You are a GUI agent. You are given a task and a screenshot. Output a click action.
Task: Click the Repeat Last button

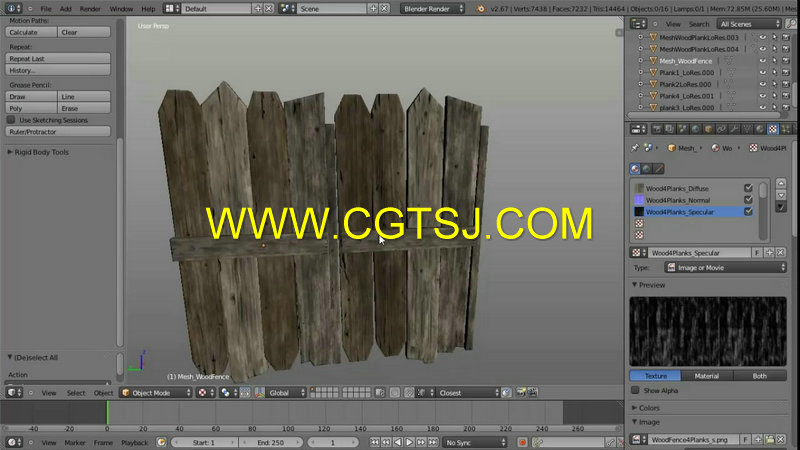tap(58, 59)
